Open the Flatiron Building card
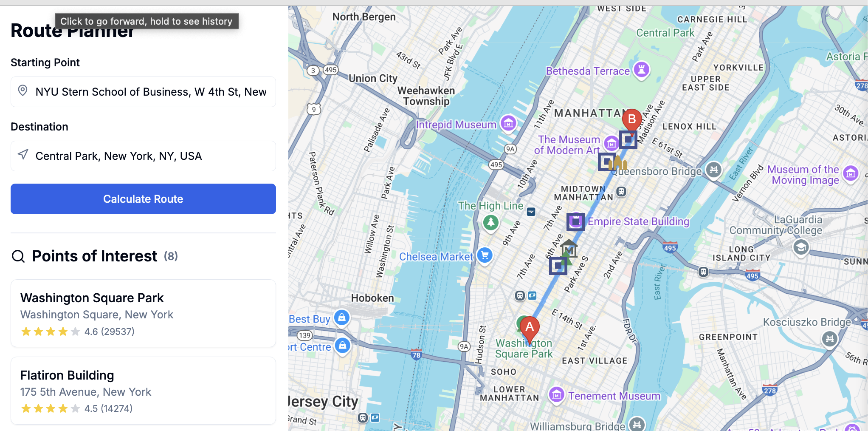 [x=143, y=391]
